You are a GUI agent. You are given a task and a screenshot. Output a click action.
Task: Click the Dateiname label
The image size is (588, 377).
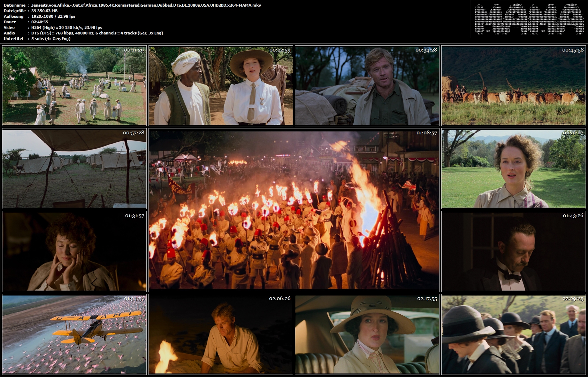click(14, 5)
